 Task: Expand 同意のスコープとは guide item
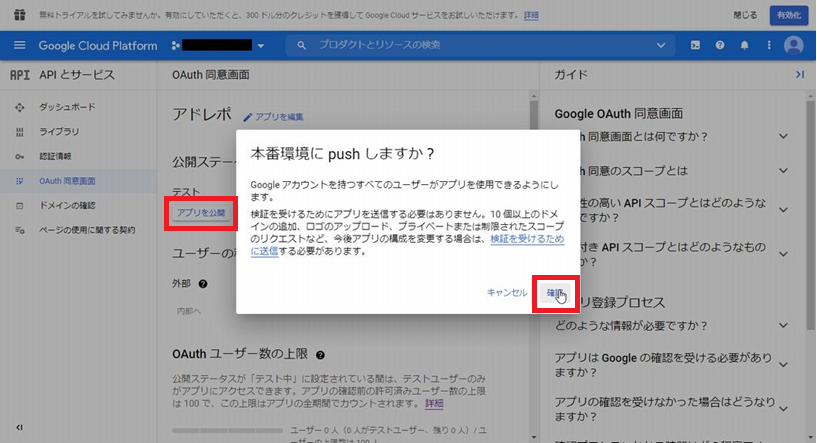pos(783,170)
